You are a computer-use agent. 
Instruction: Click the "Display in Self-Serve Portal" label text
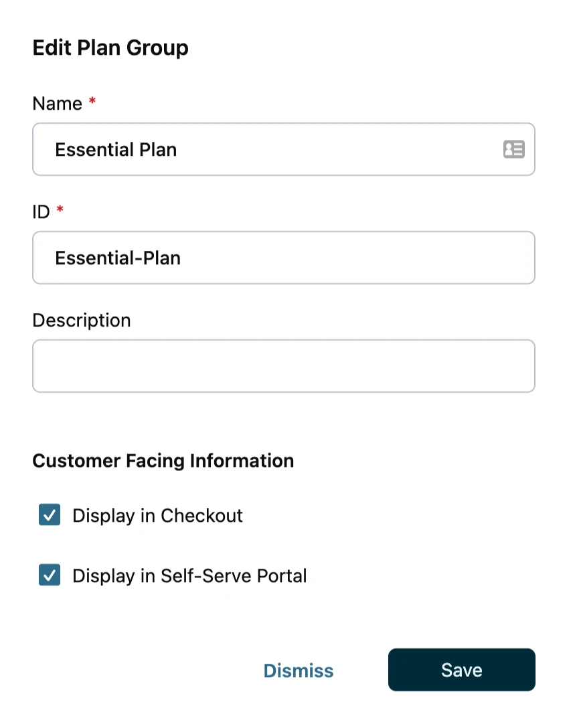coord(189,576)
